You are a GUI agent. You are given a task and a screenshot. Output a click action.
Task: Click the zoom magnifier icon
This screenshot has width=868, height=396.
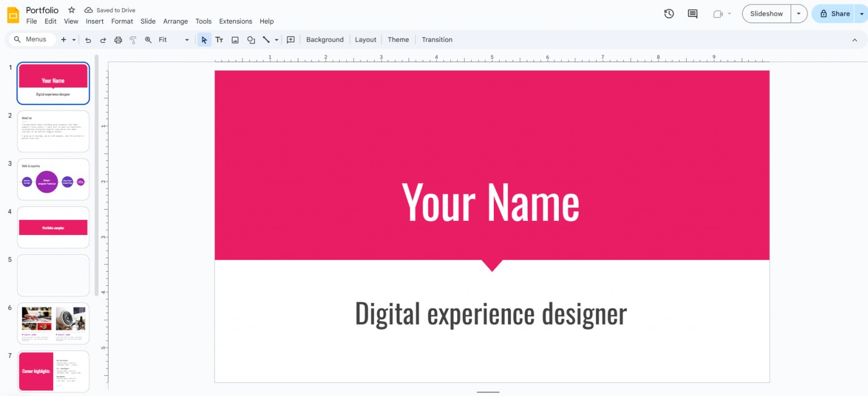coord(148,40)
